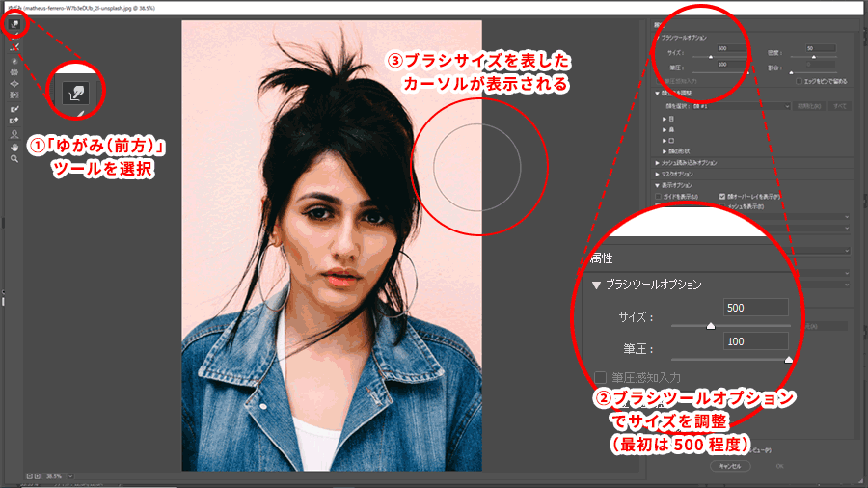Select the Thaw Mask tool

[x=14, y=121]
